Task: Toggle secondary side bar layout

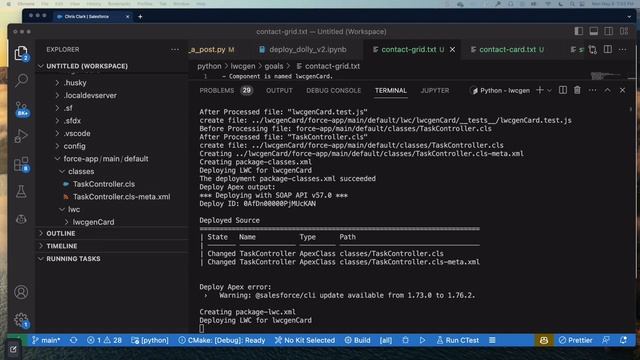Action: tap(609, 31)
